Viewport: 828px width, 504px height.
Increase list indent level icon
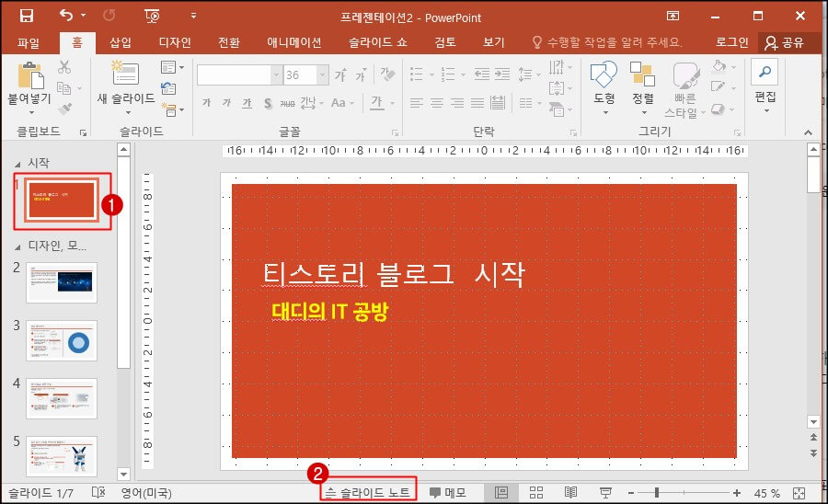point(502,74)
